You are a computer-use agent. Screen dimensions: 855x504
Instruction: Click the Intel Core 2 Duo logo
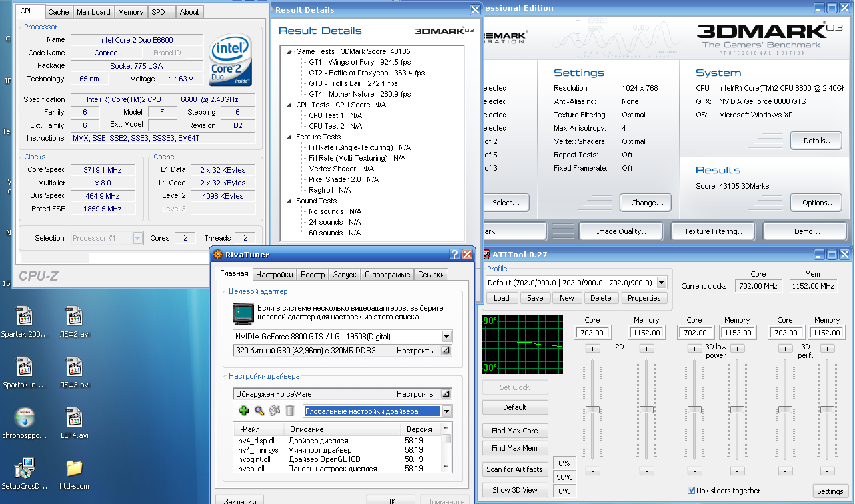point(231,61)
